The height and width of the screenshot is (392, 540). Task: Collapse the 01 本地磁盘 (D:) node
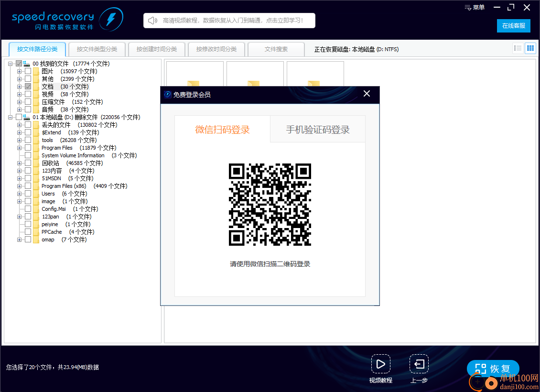click(x=11, y=117)
